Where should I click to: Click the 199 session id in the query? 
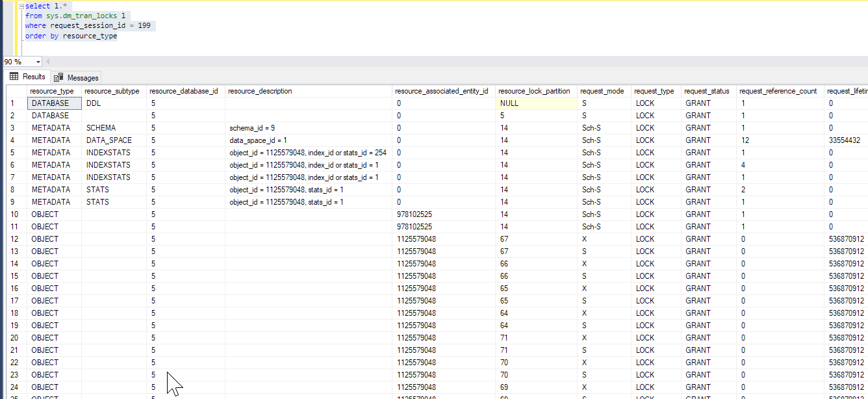click(146, 26)
